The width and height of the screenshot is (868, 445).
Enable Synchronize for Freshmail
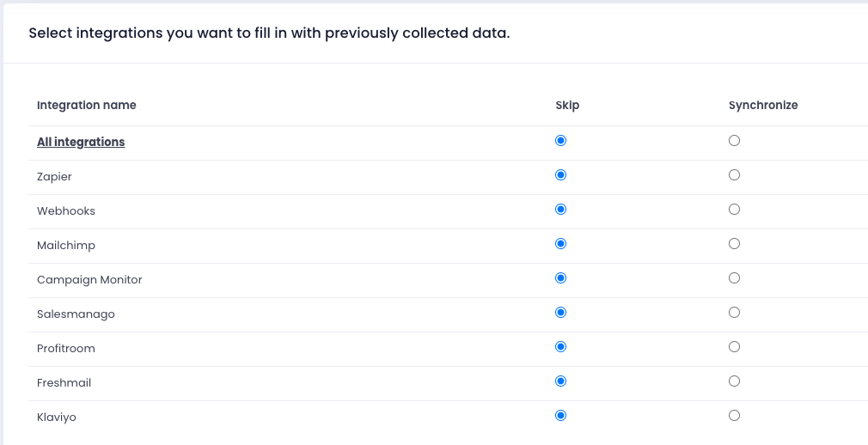[734, 381]
